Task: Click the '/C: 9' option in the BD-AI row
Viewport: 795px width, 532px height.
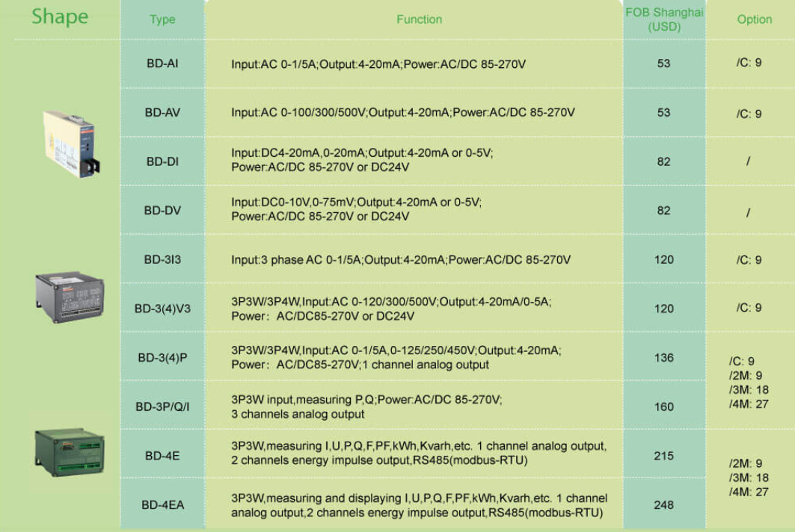Action: 749,62
